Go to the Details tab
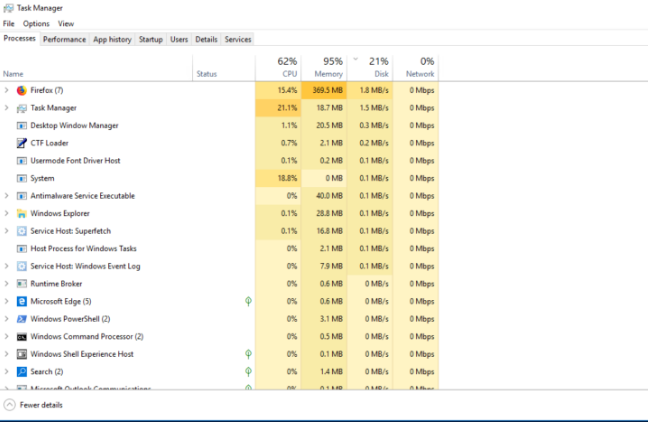653x422 pixels. point(206,40)
